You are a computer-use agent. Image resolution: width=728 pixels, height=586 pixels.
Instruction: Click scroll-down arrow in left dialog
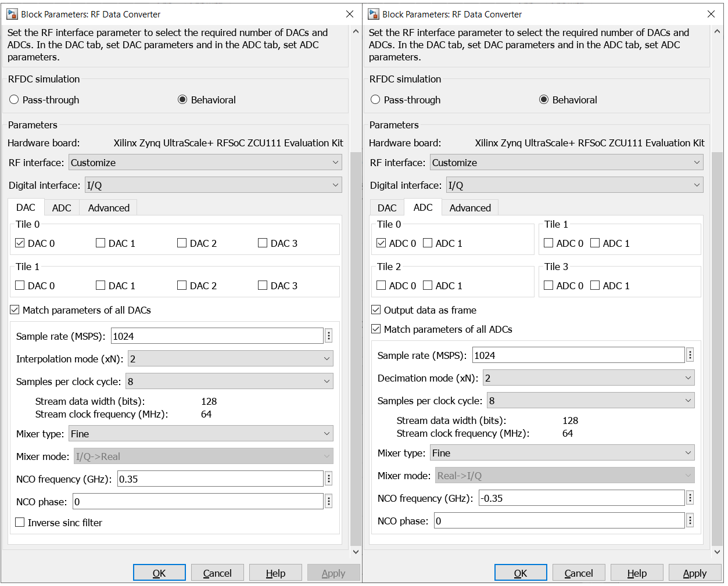click(356, 552)
